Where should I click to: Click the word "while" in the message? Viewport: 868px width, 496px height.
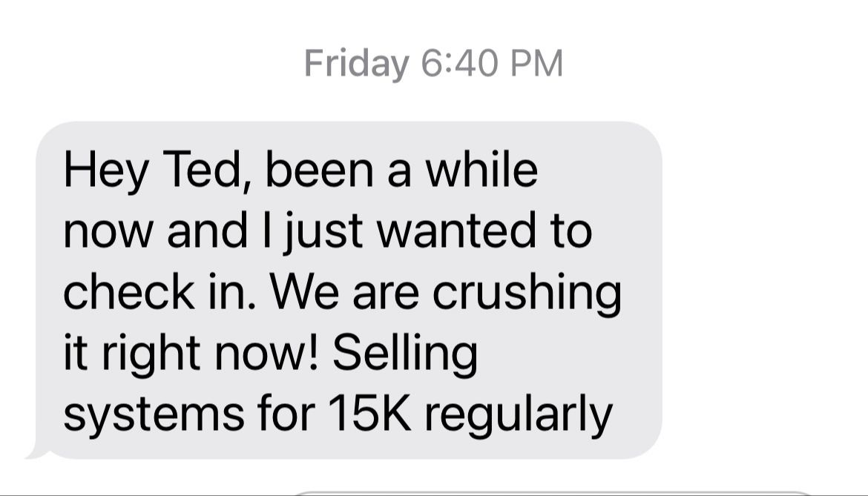pyautogui.click(x=481, y=171)
